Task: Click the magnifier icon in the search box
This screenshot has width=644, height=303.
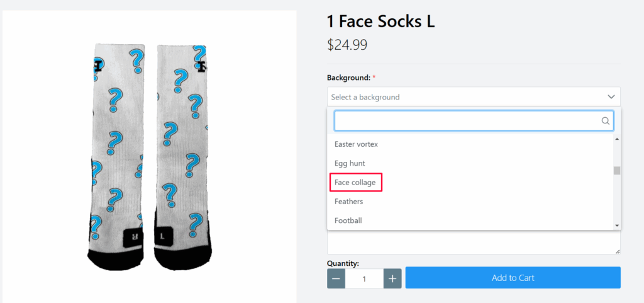Action: [606, 121]
